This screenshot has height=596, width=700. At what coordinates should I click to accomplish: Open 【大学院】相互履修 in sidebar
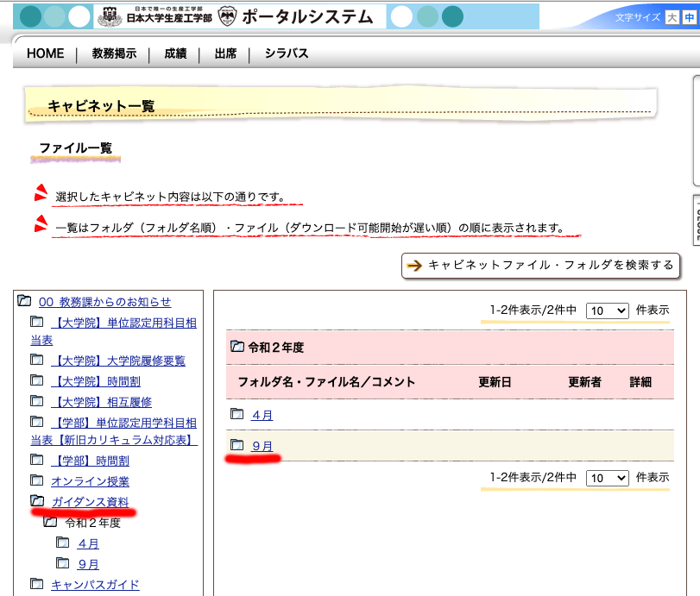[101, 402]
